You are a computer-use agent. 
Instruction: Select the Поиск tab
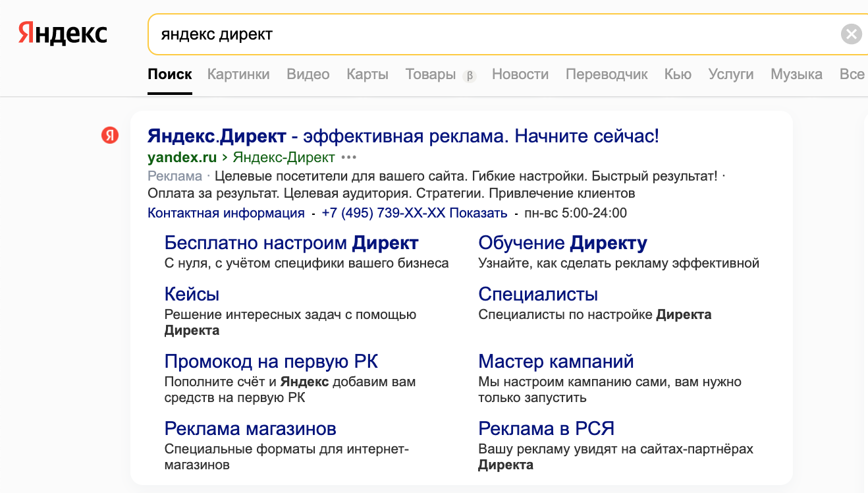[170, 74]
